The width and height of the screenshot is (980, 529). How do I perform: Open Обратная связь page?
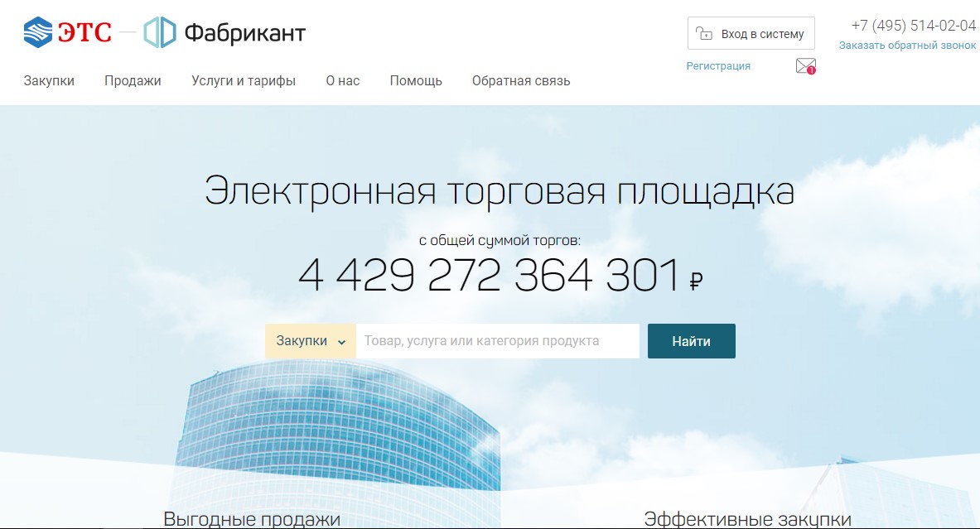click(520, 80)
